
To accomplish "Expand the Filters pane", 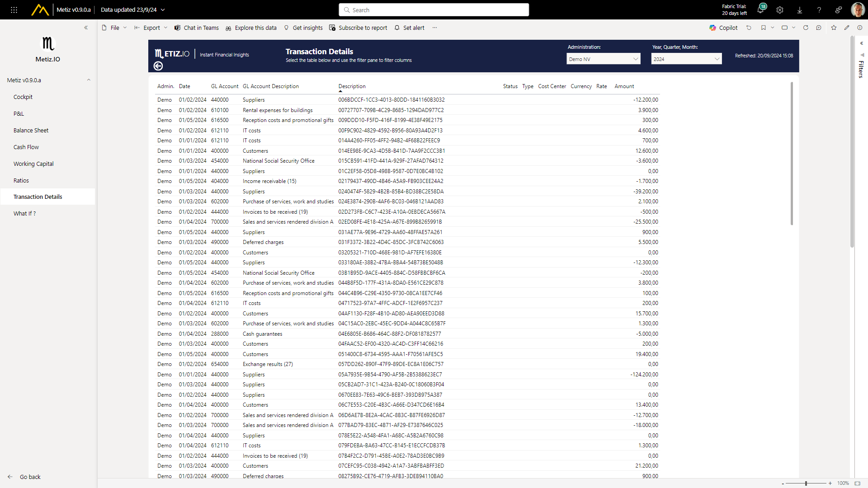I will click(x=861, y=43).
